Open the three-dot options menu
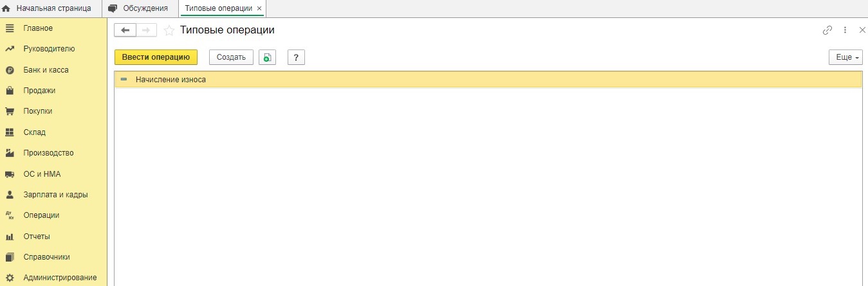This screenshot has width=868, height=286. pos(845,30)
